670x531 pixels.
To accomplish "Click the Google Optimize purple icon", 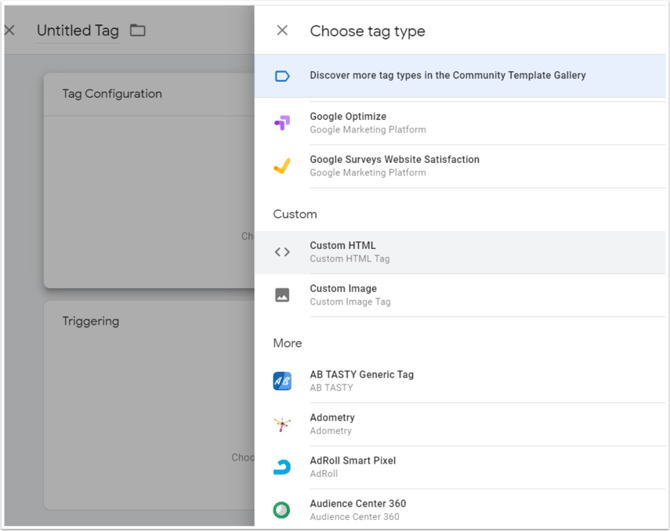I will point(282,123).
